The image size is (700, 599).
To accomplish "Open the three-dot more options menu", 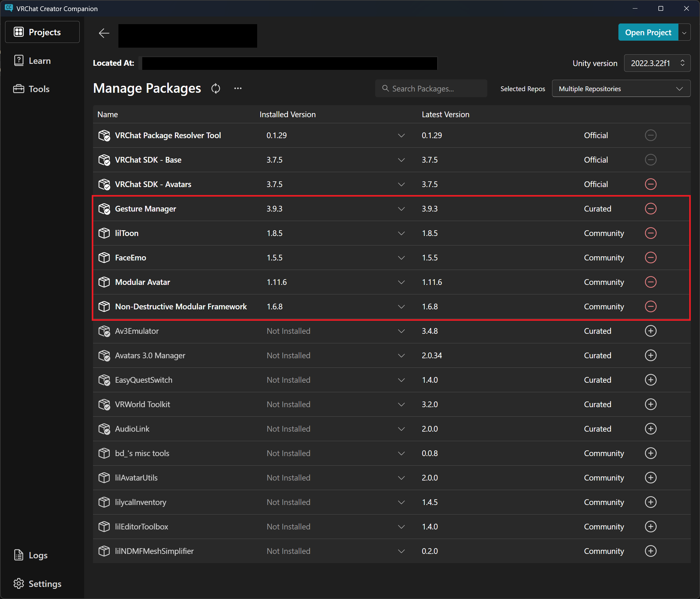I will point(238,88).
